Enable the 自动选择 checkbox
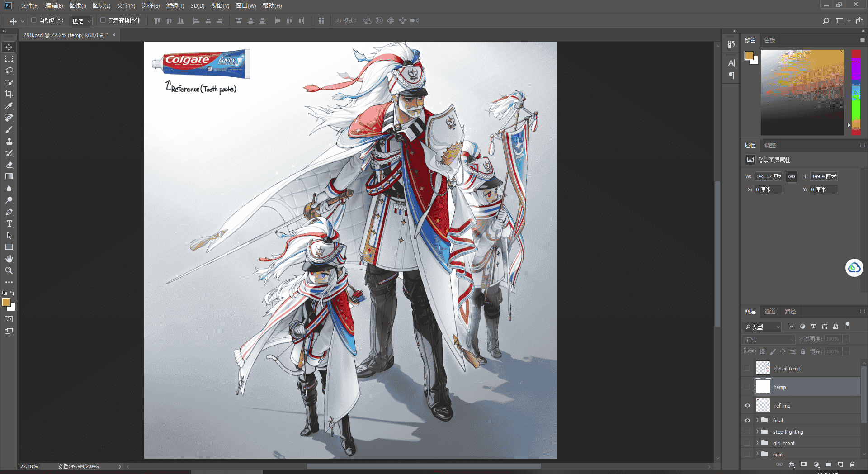Screen dimensions: 868x474 pos(34,20)
